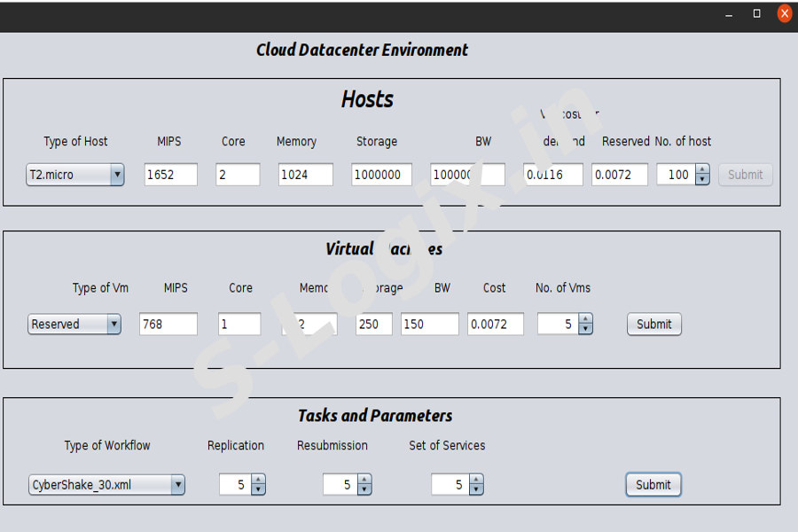Decrement the No. of Vms spinner
This screenshot has width=798, height=532.
[x=585, y=330]
